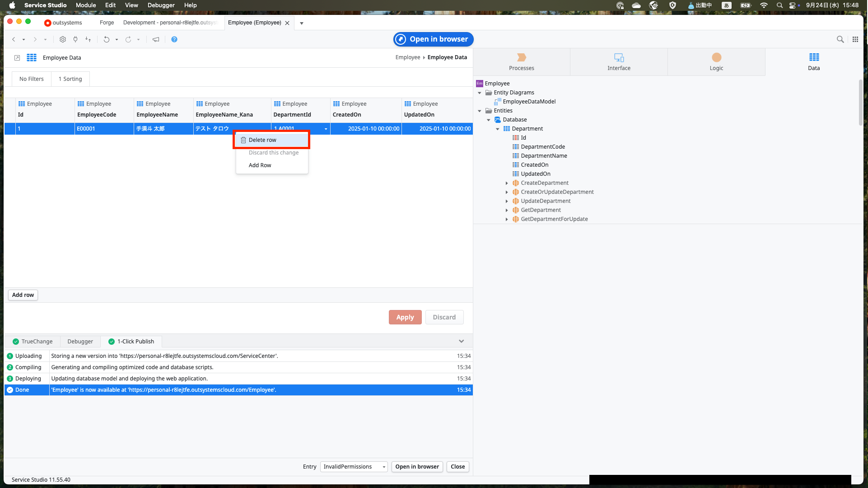The height and width of the screenshot is (488, 868).
Task: Collapse the Entity Diagrams folder
Action: 480,93
